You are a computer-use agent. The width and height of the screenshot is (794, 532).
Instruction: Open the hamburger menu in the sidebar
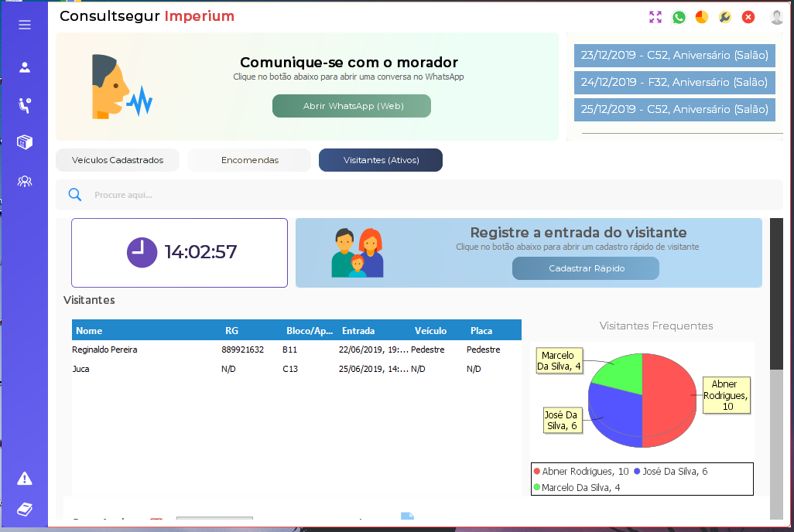(x=24, y=25)
